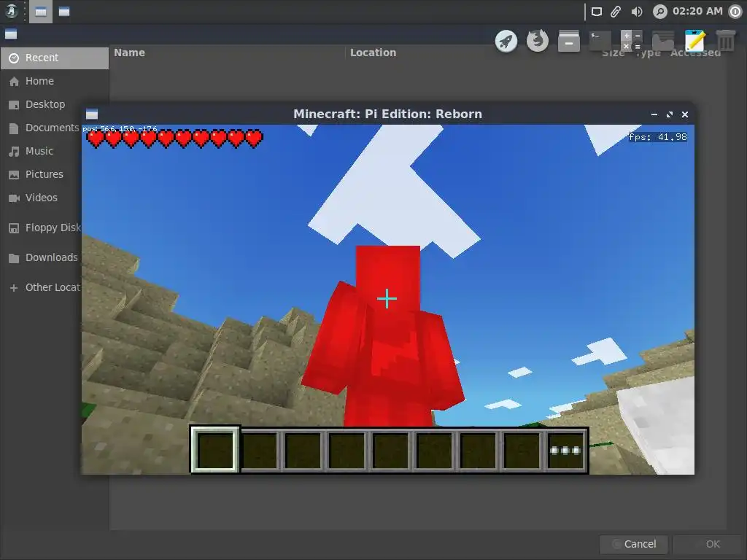The image size is (747, 560).
Task: Select the first hotbar slot
Action: (215, 450)
